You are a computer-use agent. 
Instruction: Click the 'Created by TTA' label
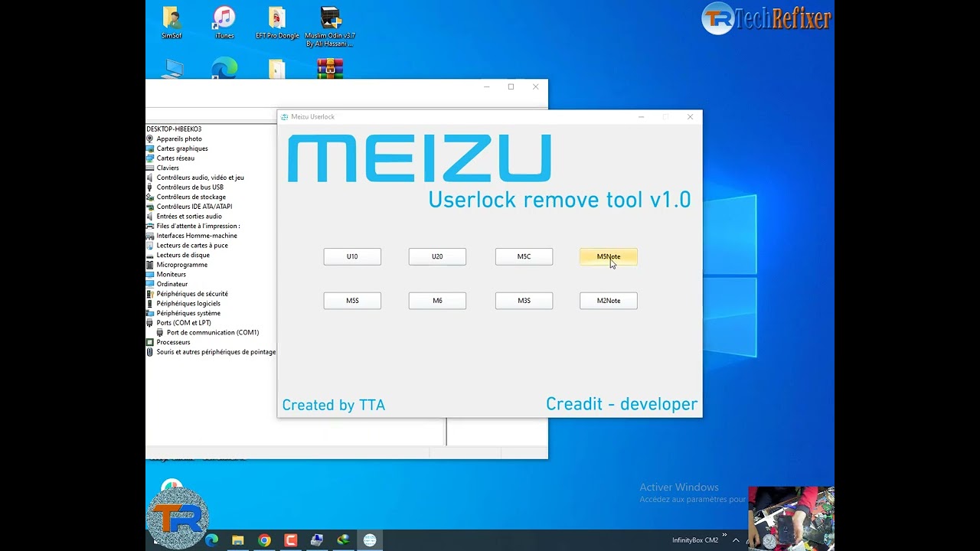point(334,406)
